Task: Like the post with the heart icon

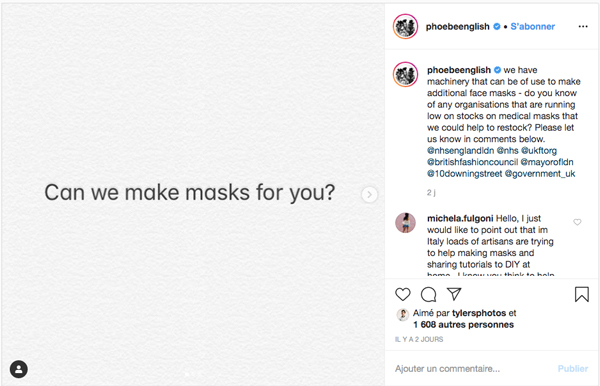Action: coord(403,295)
